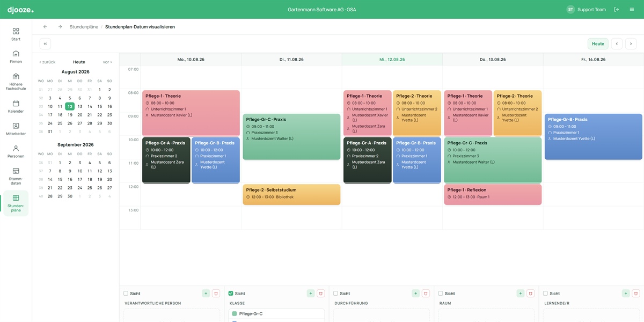Click the ST user avatar

570,9
